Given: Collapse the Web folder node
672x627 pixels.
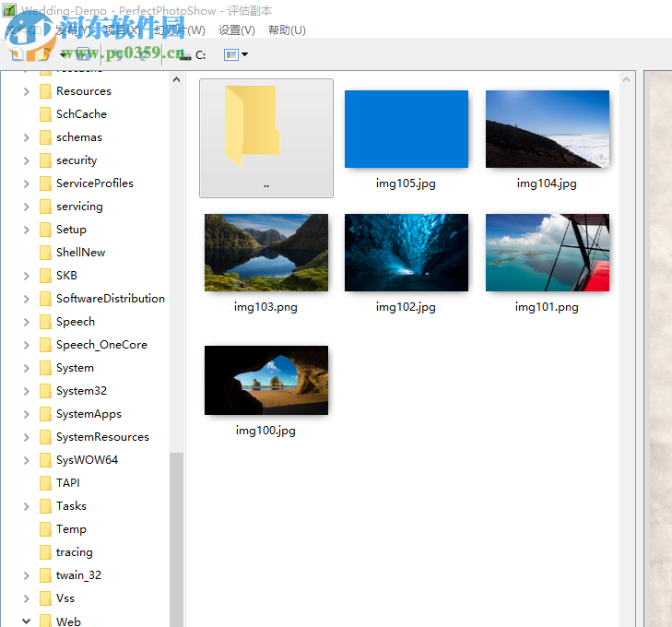Looking at the screenshot, I should pos(27,621).
